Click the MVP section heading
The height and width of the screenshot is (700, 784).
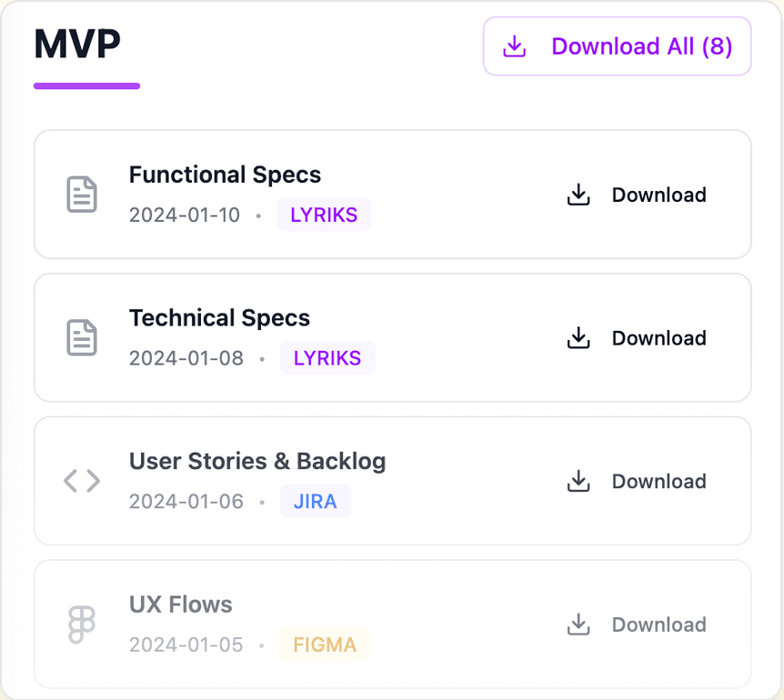tap(77, 45)
